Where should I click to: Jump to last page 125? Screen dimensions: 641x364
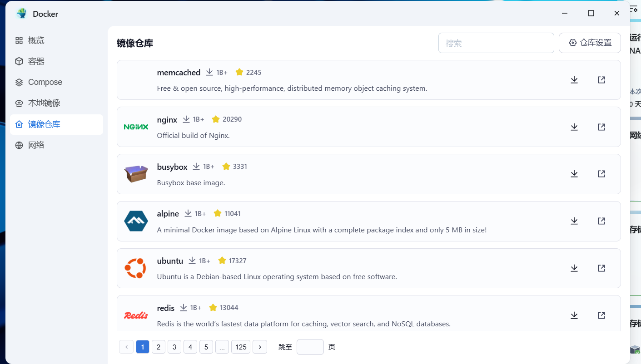(x=241, y=347)
